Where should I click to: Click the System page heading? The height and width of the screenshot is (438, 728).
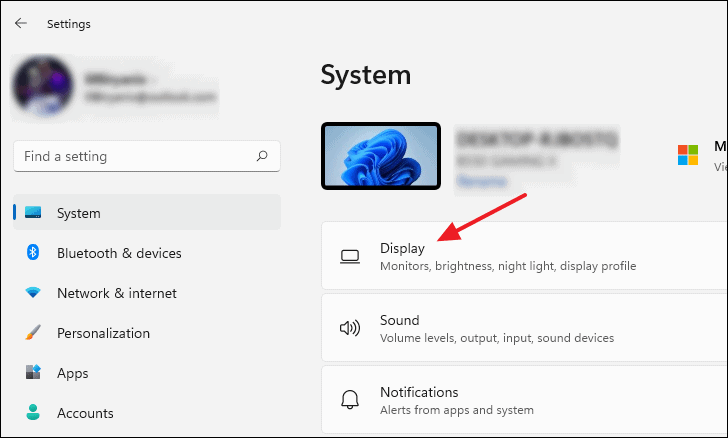click(366, 75)
